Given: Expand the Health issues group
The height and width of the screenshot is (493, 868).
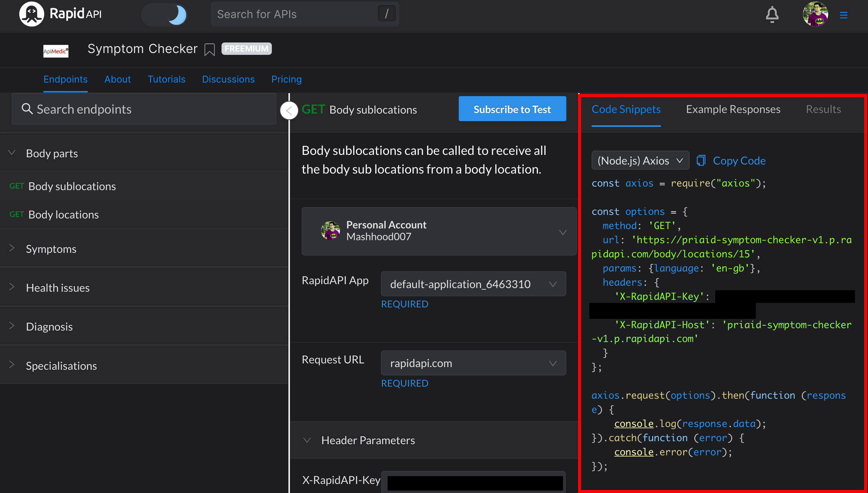Looking at the screenshot, I should pyautogui.click(x=144, y=288).
